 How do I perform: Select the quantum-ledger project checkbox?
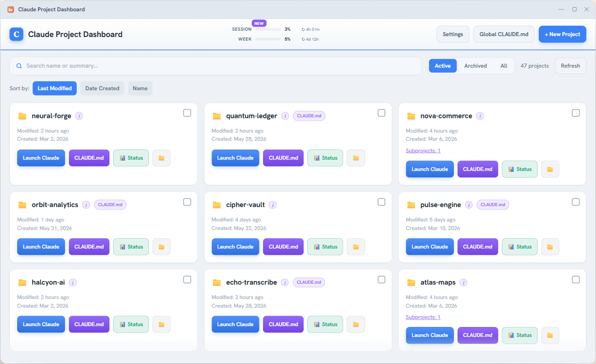[382, 113]
